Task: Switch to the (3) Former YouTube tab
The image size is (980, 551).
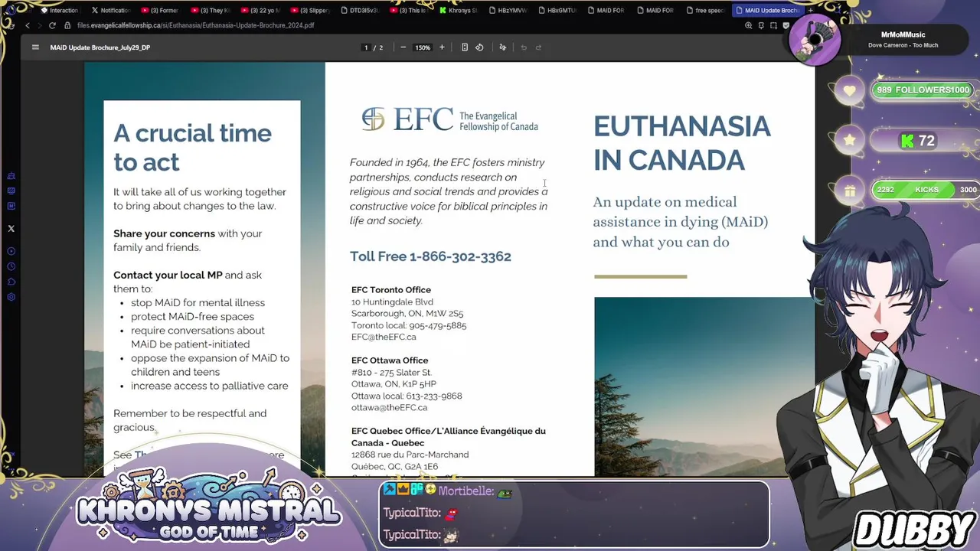Action: (160, 11)
